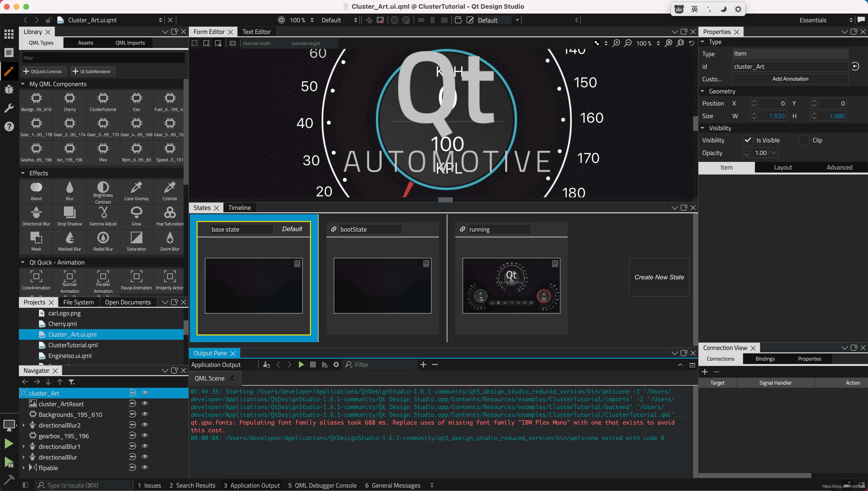Add QtQuick.Controls import
Viewport: 868px width, 491px height.
tap(44, 71)
